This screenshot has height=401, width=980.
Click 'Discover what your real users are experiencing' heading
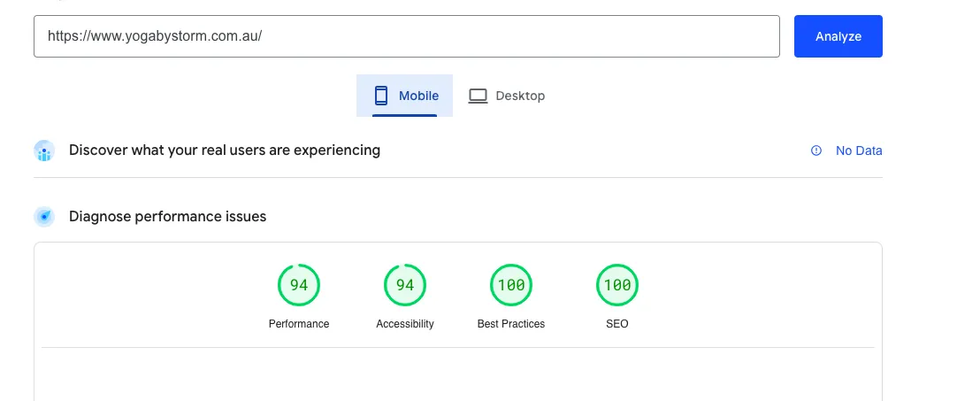click(225, 150)
